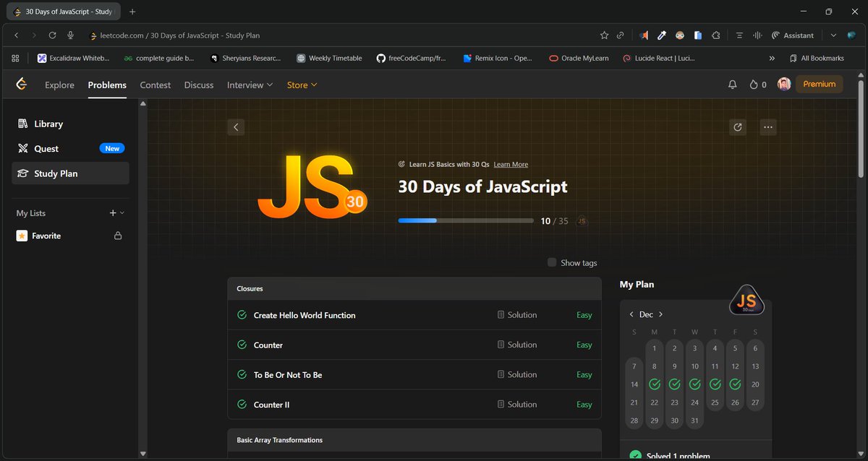This screenshot has width=868, height=461.
Task: Open the three-dot more options menu
Action: (x=768, y=127)
